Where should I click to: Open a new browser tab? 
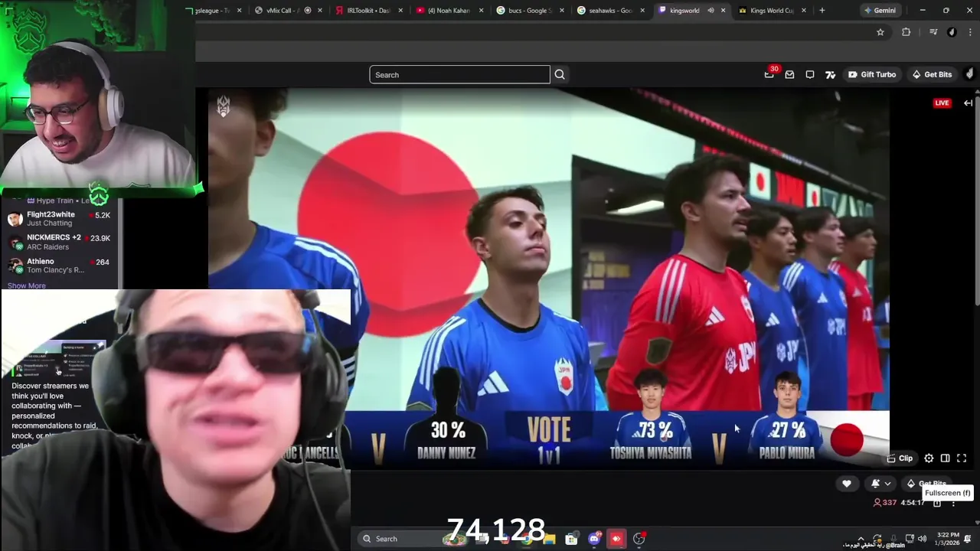822,11
